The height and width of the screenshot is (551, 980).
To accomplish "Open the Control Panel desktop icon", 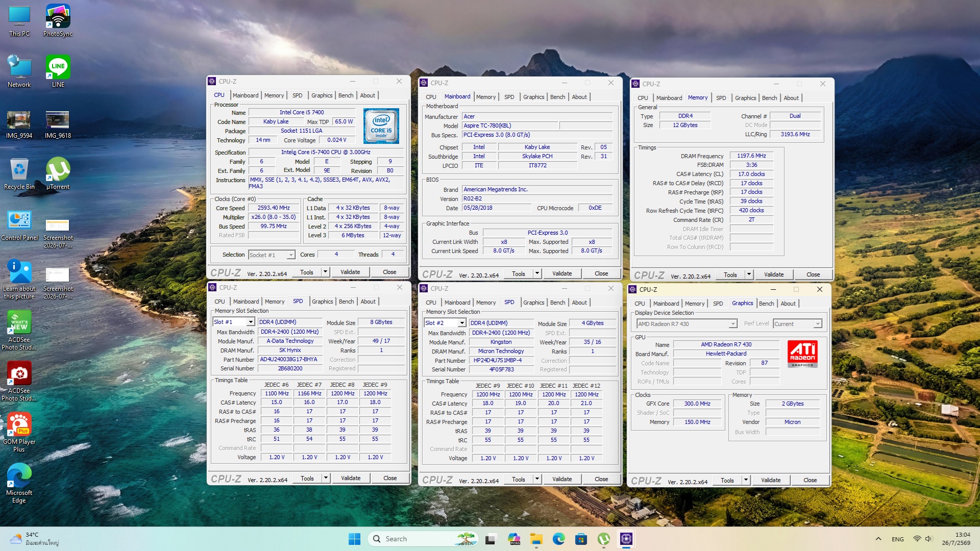I will pos(19,225).
